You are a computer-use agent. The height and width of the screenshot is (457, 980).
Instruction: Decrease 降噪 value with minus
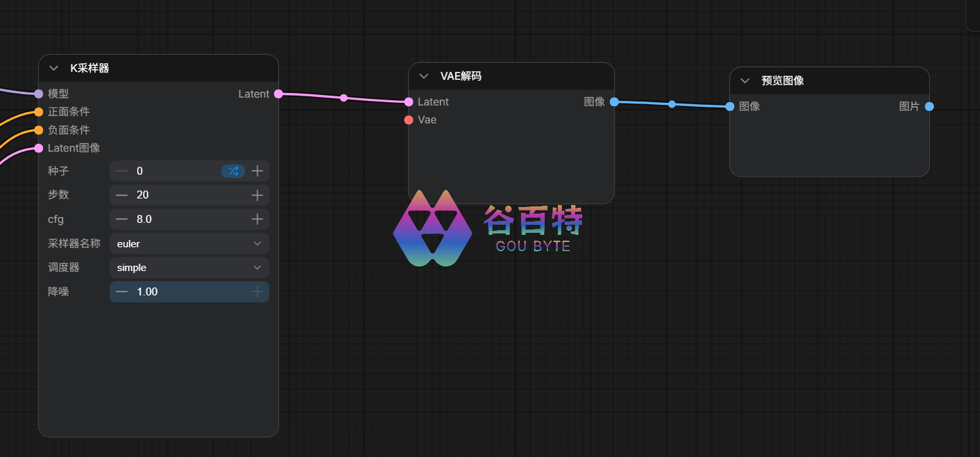click(x=122, y=291)
